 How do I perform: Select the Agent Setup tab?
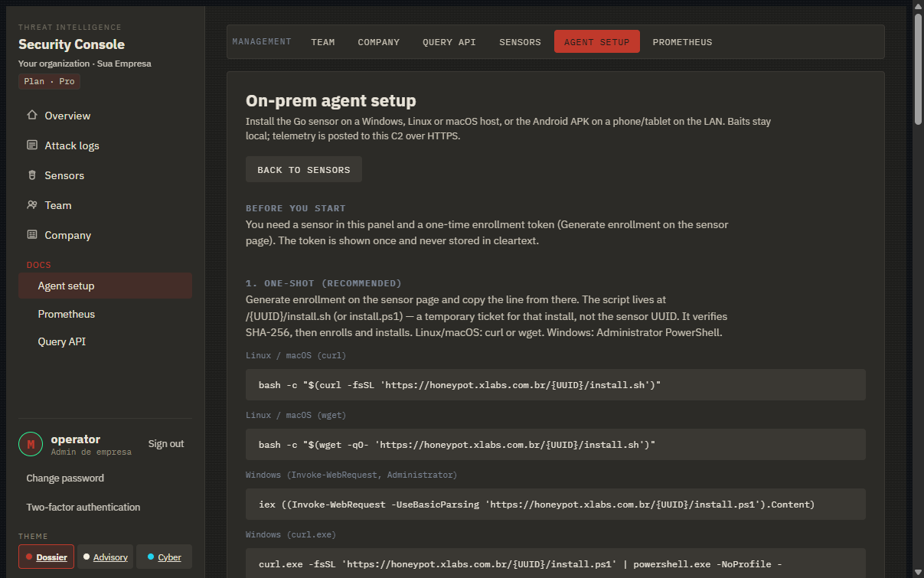[597, 42]
